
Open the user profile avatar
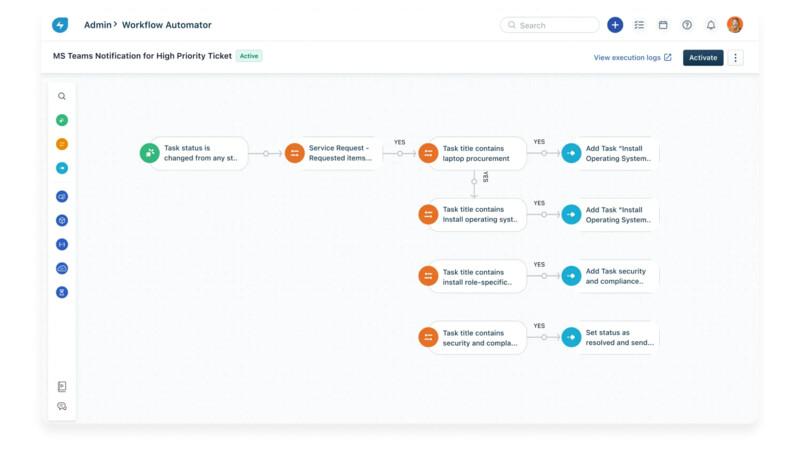click(x=735, y=24)
